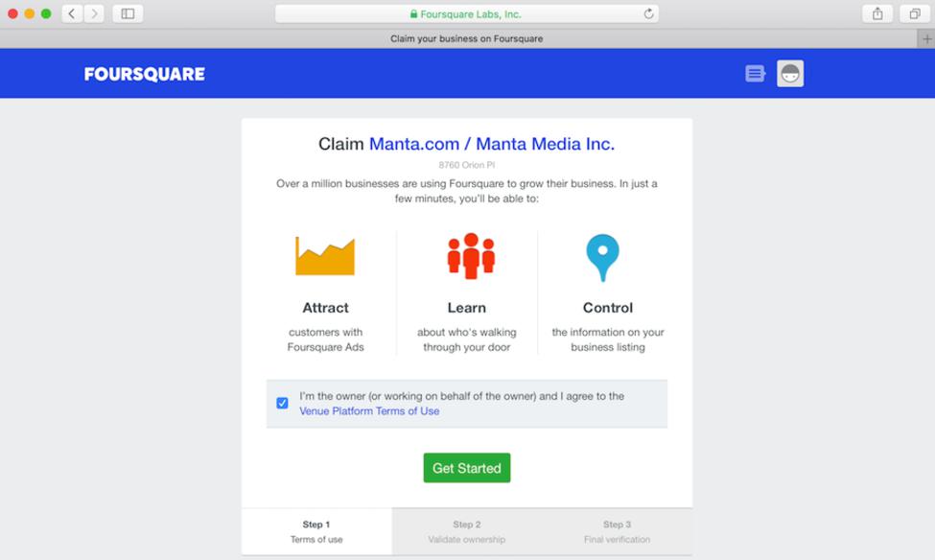Open the messages icon in the Foursquare header

coord(755,73)
